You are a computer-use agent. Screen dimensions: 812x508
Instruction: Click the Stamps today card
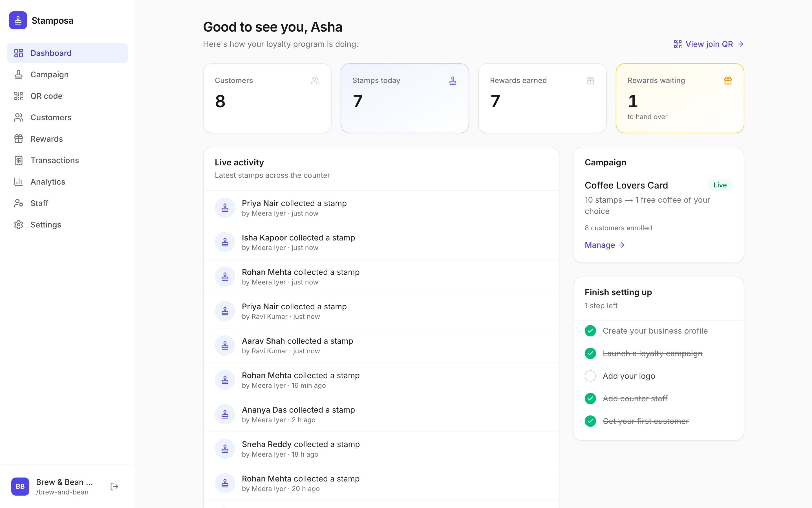[405, 98]
